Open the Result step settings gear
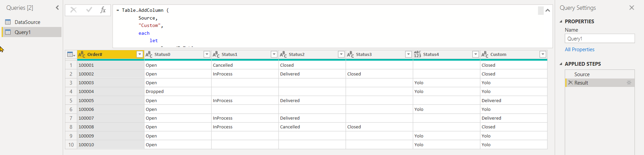 (629, 83)
